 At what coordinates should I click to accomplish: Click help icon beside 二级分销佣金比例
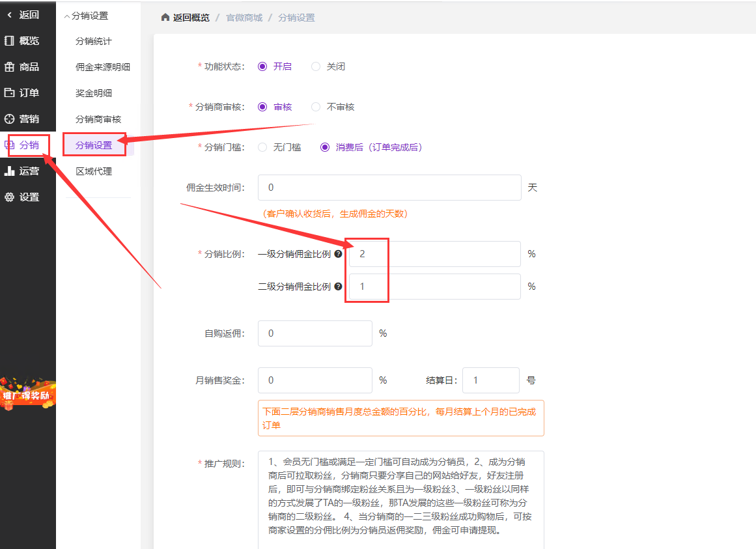point(338,287)
